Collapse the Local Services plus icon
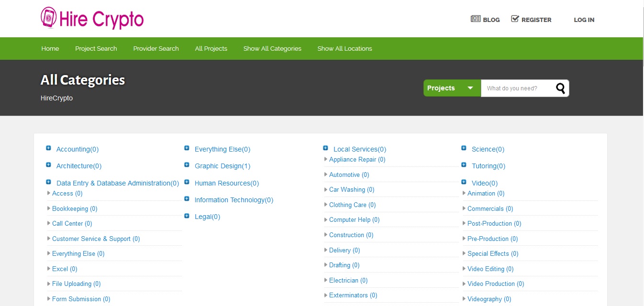This screenshot has width=644, height=306. coord(325,148)
